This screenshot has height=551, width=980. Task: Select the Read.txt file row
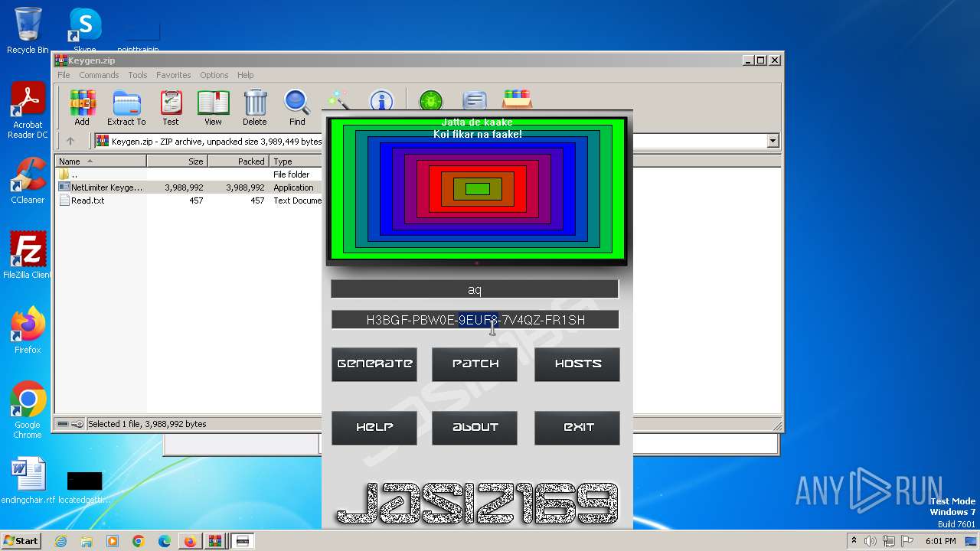click(x=189, y=201)
